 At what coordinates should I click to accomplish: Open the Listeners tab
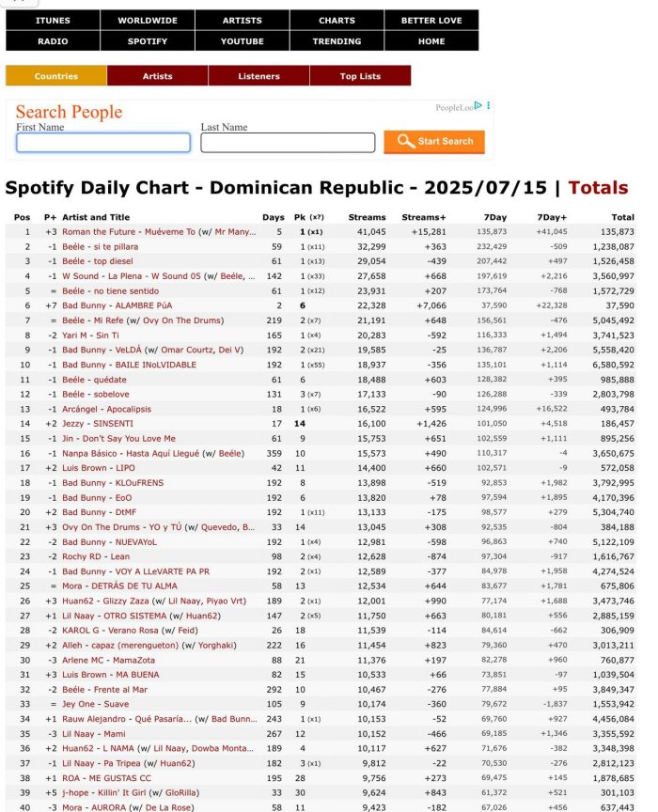pos(259,76)
